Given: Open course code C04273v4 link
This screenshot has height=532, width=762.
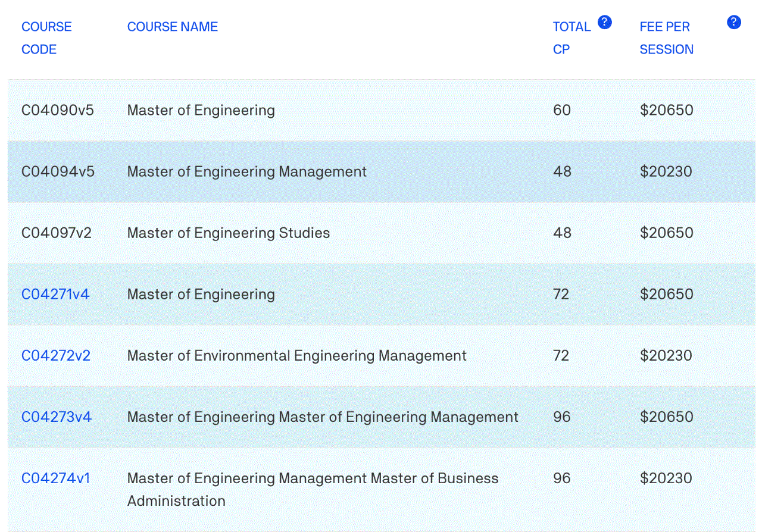Looking at the screenshot, I should (57, 417).
